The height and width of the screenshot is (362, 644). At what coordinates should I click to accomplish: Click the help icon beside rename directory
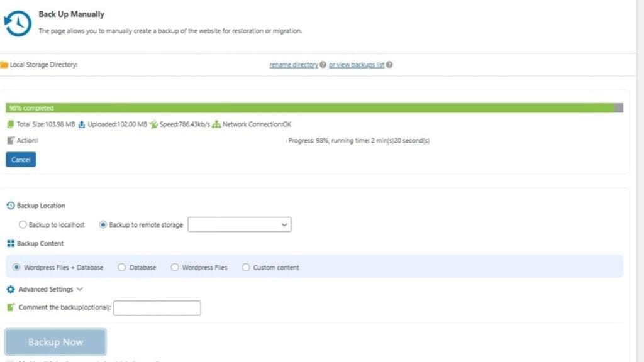pyautogui.click(x=323, y=64)
